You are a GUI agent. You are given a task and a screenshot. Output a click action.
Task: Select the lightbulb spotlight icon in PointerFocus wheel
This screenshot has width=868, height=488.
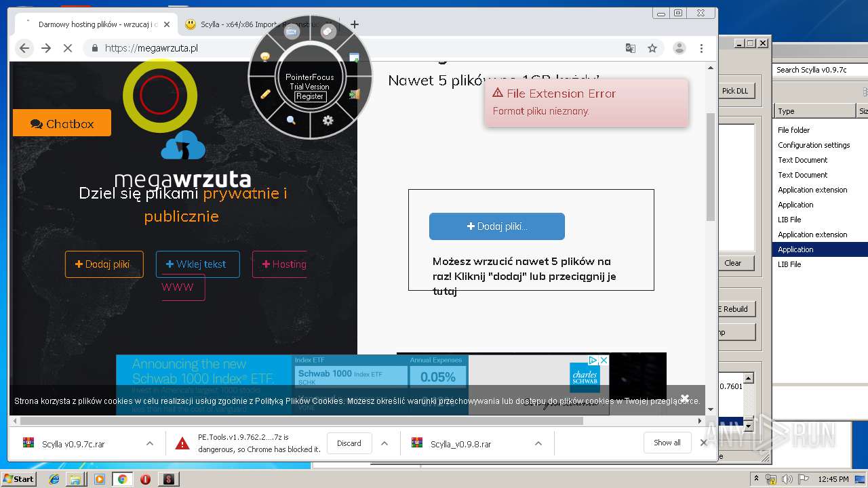coord(265,57)
